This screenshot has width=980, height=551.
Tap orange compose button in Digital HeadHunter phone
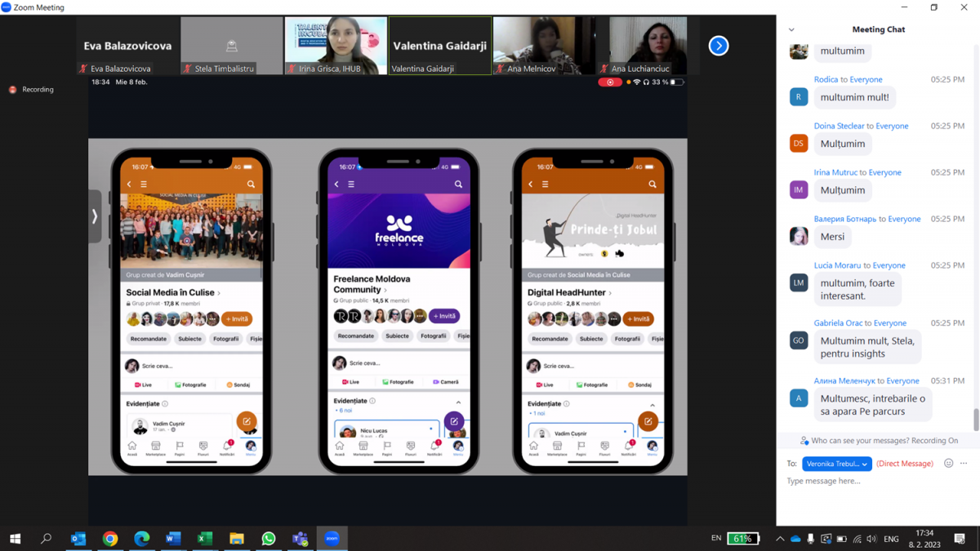click(x=648, y=421)
